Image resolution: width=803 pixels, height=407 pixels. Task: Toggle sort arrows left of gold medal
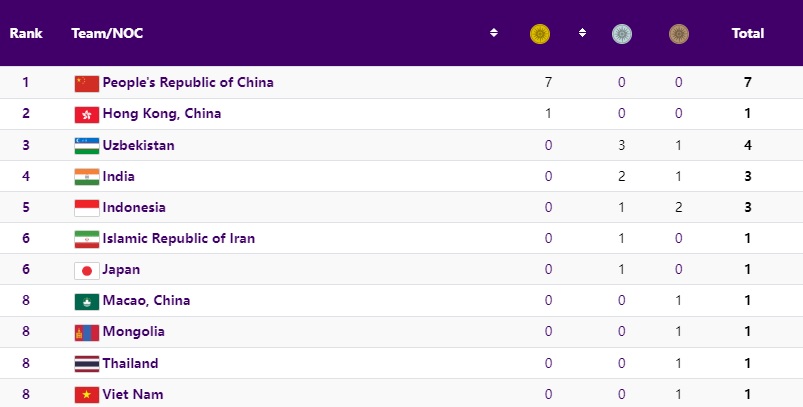pyautogui.click(x=494, y=34)
